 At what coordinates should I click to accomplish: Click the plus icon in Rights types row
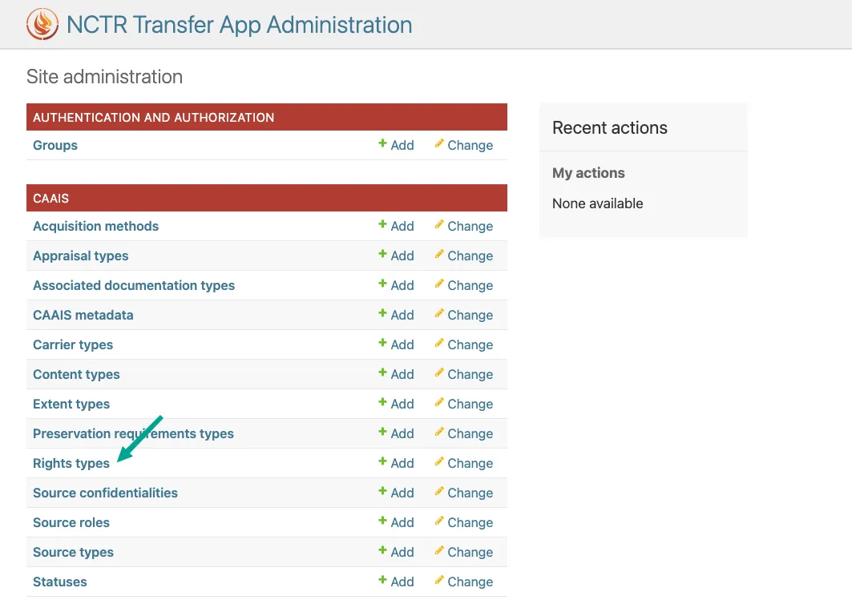click(382, 461)
